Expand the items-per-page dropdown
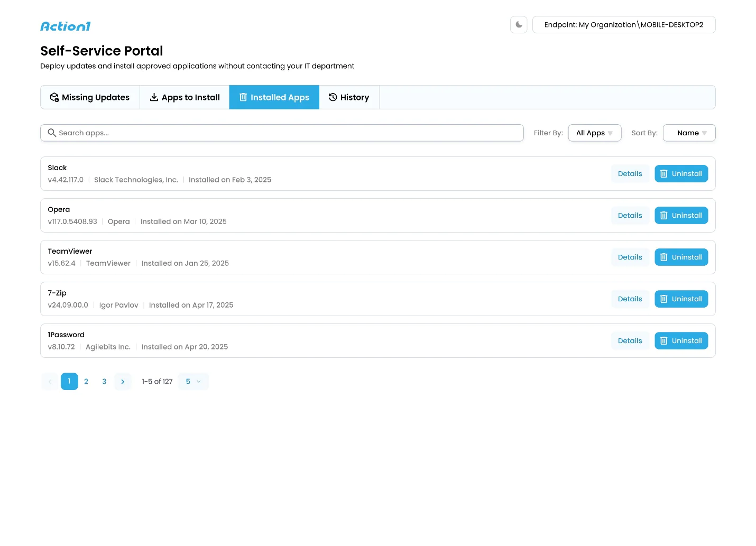This screenshot has width=756, height=546. pos(193,382)
